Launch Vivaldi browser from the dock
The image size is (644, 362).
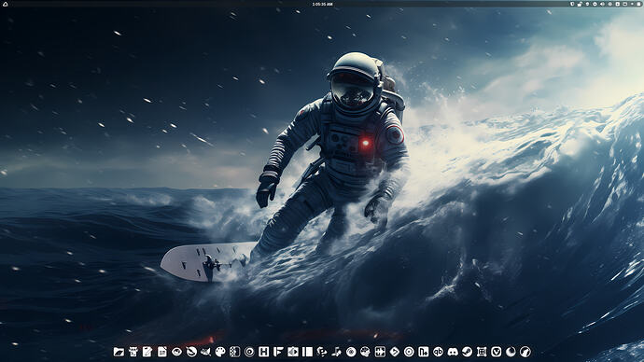pyautogui.click(x=497, y=352)
